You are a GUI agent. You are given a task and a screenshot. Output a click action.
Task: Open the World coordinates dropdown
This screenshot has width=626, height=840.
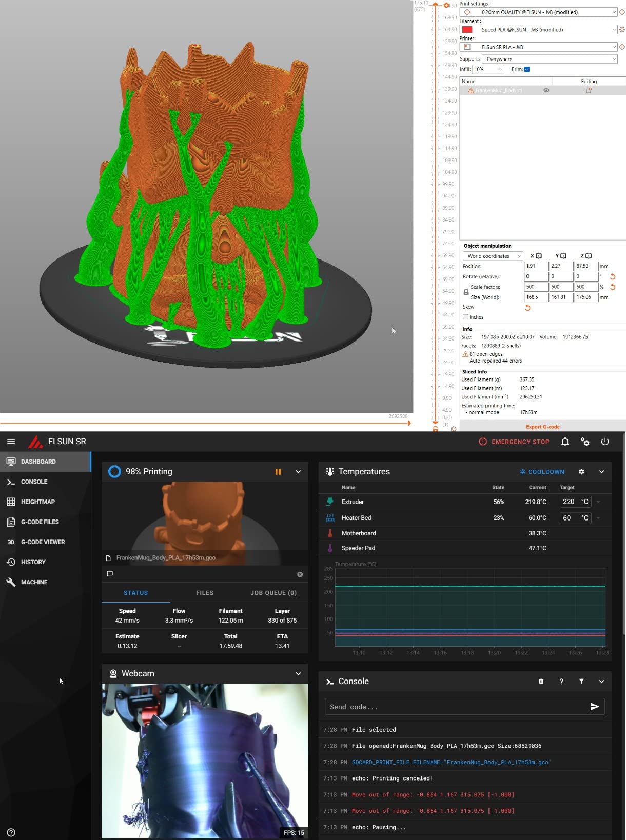point(493,256)
